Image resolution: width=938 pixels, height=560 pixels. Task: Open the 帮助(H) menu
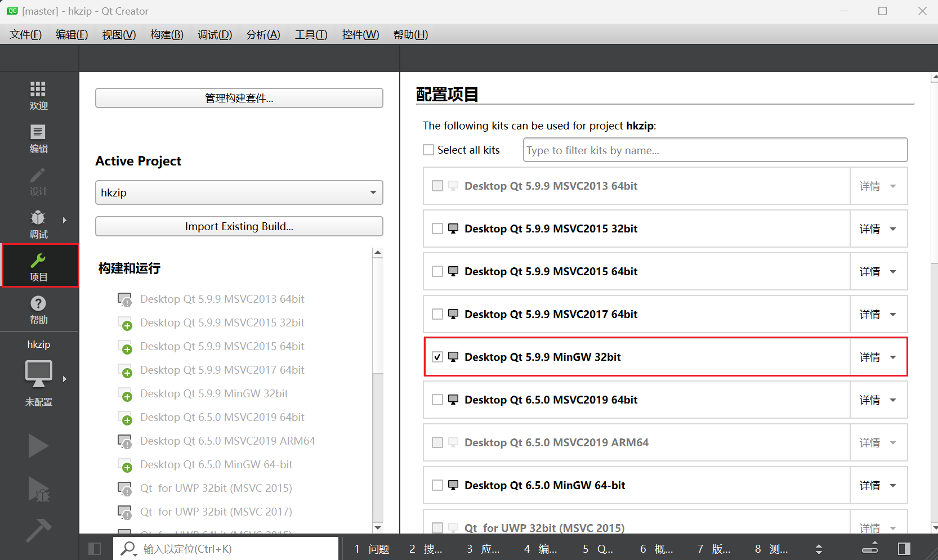(x=410, y=35)
